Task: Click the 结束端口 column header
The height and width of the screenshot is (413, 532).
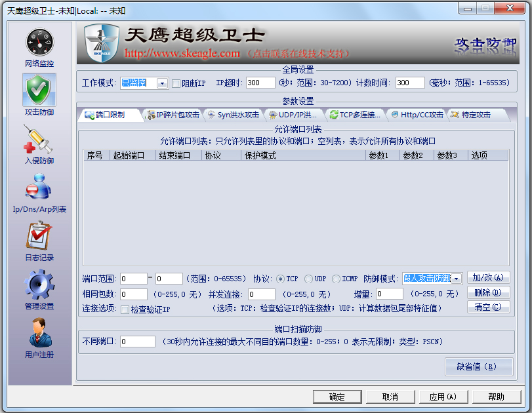Action: (x=178, y=155)
